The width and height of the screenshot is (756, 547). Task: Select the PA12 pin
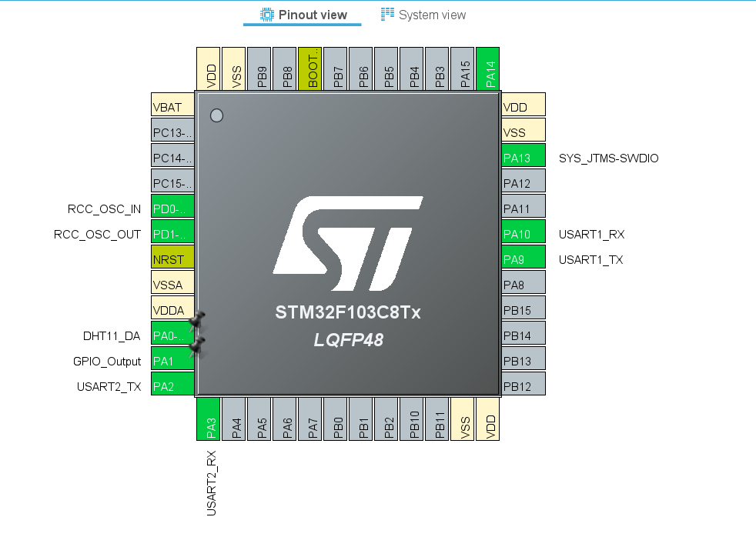[x=524, y=181]
